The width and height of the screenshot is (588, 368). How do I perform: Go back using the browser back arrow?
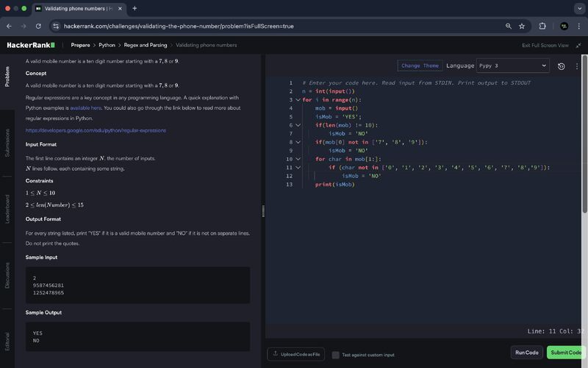coord(9,26)
